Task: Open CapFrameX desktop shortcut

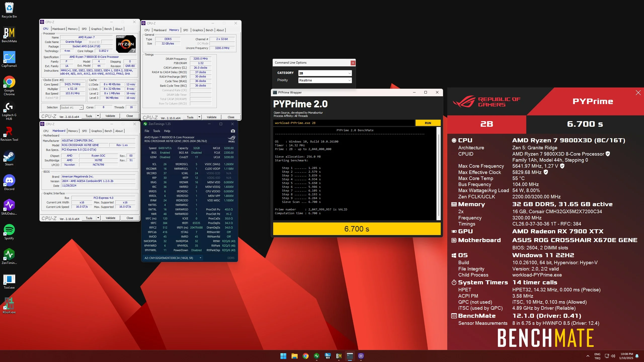Action: [x=9, y=59]
